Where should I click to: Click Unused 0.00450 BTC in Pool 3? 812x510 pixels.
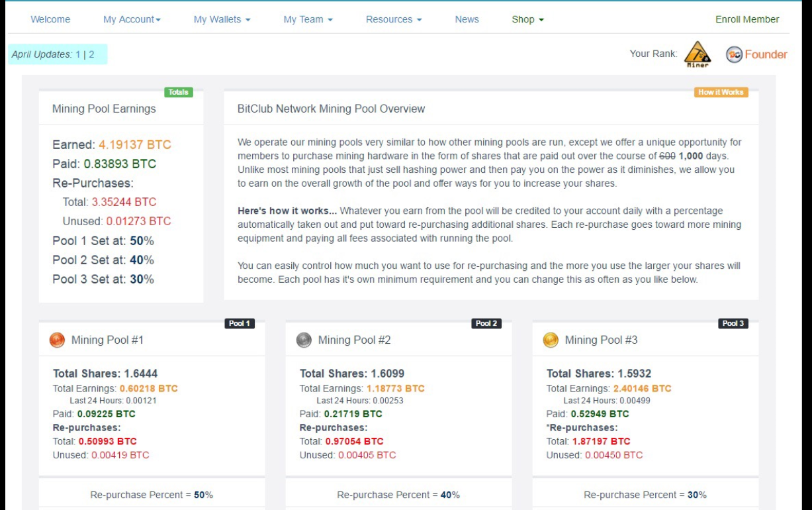595,455
